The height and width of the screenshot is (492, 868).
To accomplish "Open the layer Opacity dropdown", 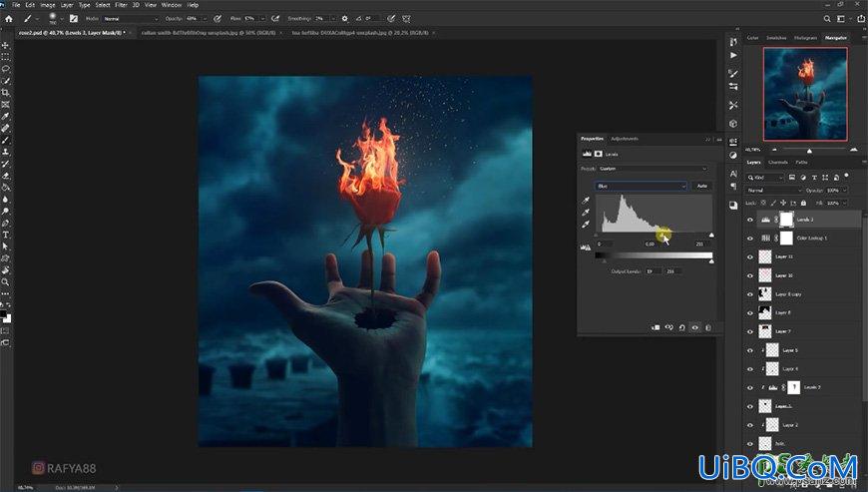I will pos(845,191).
